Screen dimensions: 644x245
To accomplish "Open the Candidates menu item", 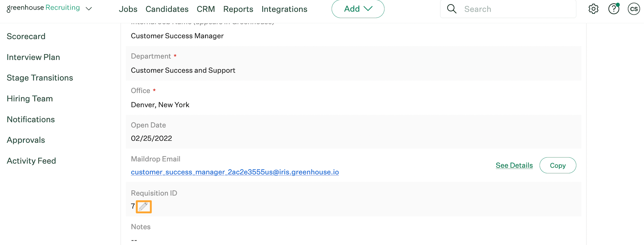I will pyautogui.click(x=167, y=9).
